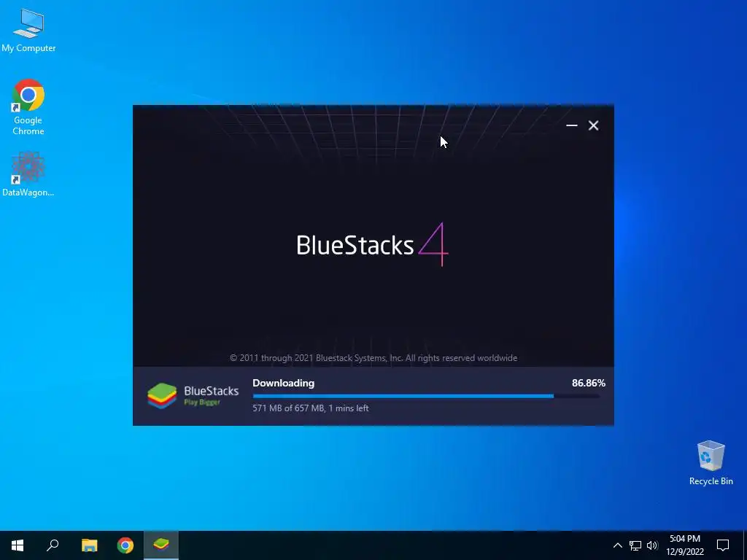Open the notification Action Center icon

point(723,545)
